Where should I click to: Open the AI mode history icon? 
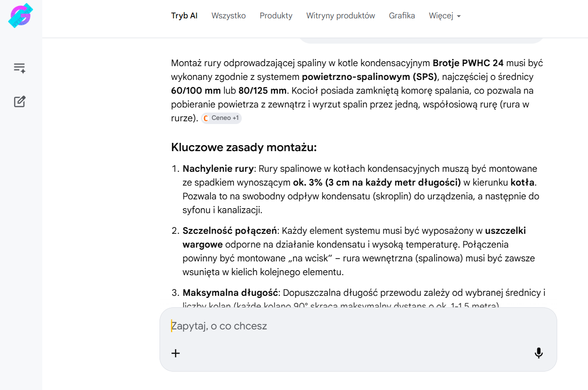(x=19, y=68)
